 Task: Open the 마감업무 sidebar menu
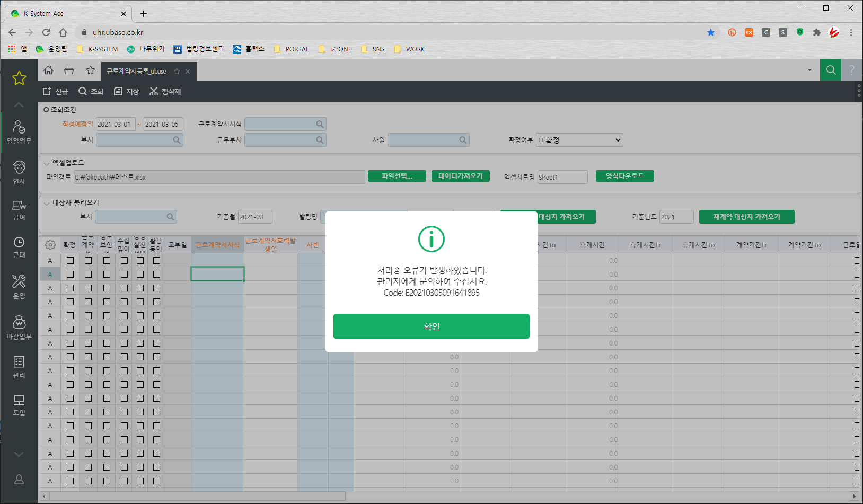(x=19, y=328)
